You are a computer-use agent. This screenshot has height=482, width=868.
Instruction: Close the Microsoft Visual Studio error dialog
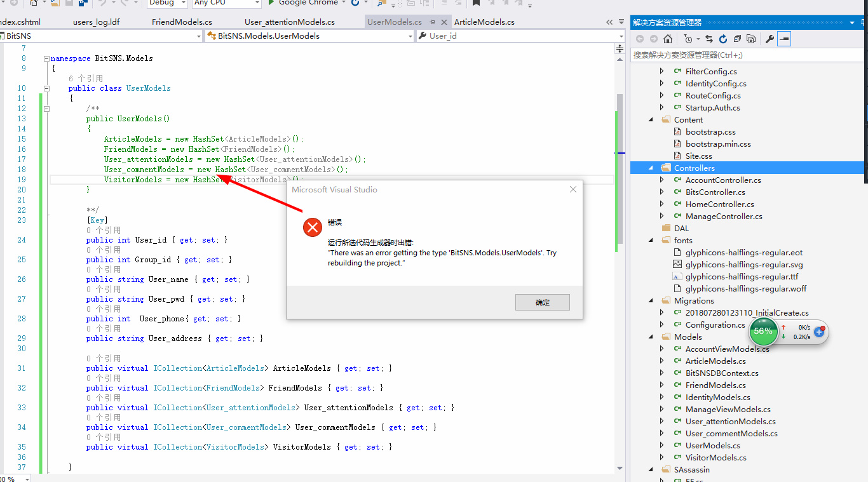(573, 189)
